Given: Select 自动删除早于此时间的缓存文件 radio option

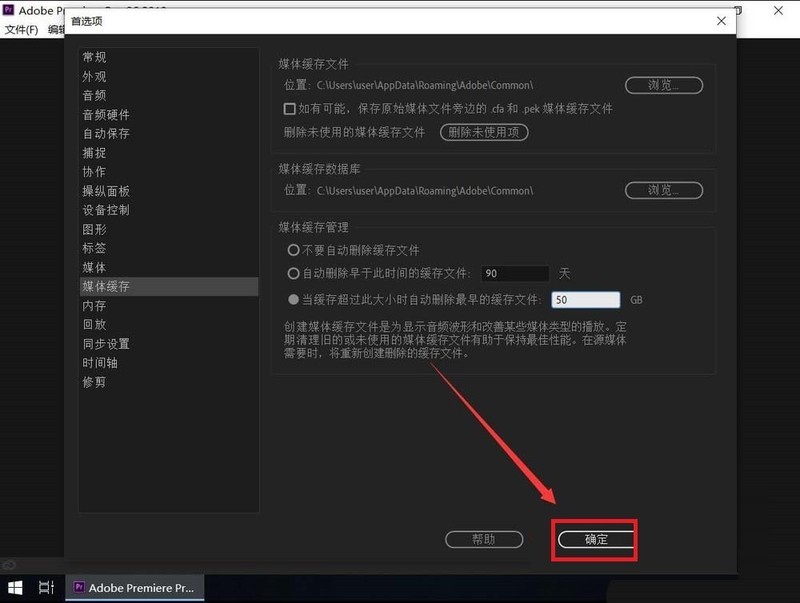Looking at the screenshot, I should 293,273.
